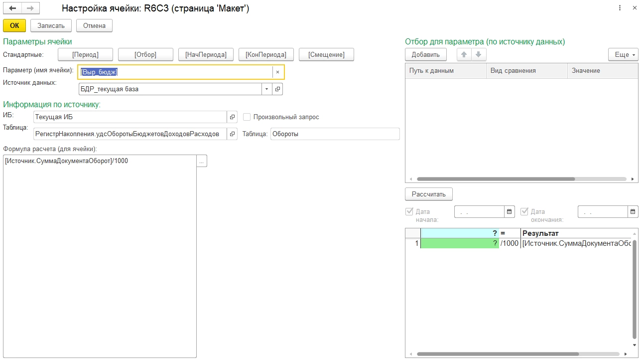This screenshot has width=644, height=361.
Task: Move filter row down with arrow
Action: coord(478,54)
